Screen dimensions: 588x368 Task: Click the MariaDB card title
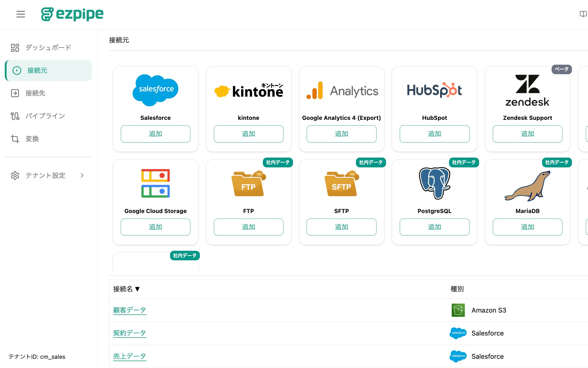[x=527, y=211]
